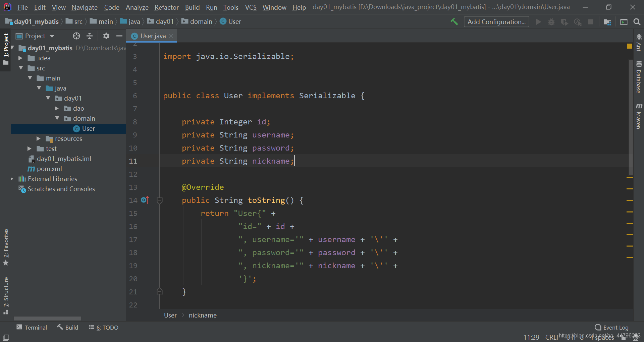644x342 pixels.
Task: Open the Event Log
Action: [x=611, y=327]
